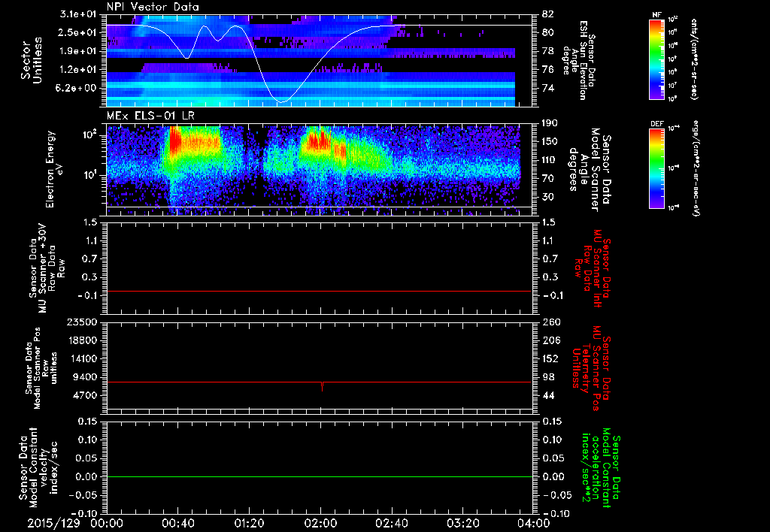770x532 pixels.
Task: Select the 'MEx ELS-01 LR' panel title
Action: click(150, 116)
